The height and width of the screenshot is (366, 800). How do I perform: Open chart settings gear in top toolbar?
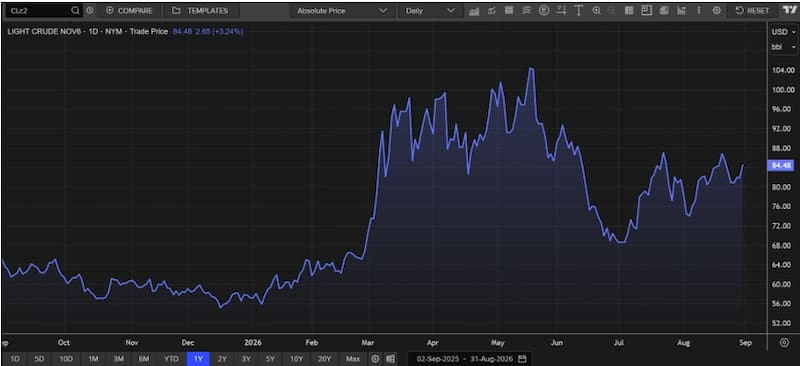[716, 11]
